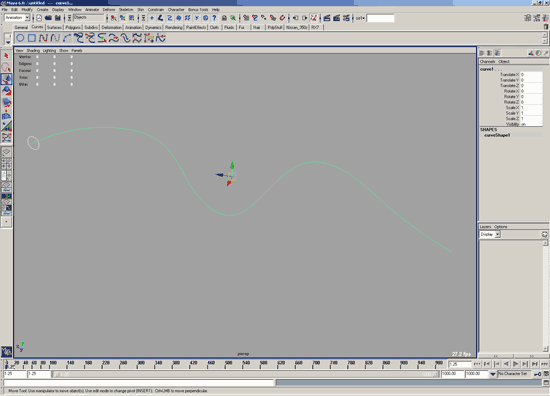550x396 pixels.
Task: Click the Open Scene folder icon
Action: tap(48, 18)
